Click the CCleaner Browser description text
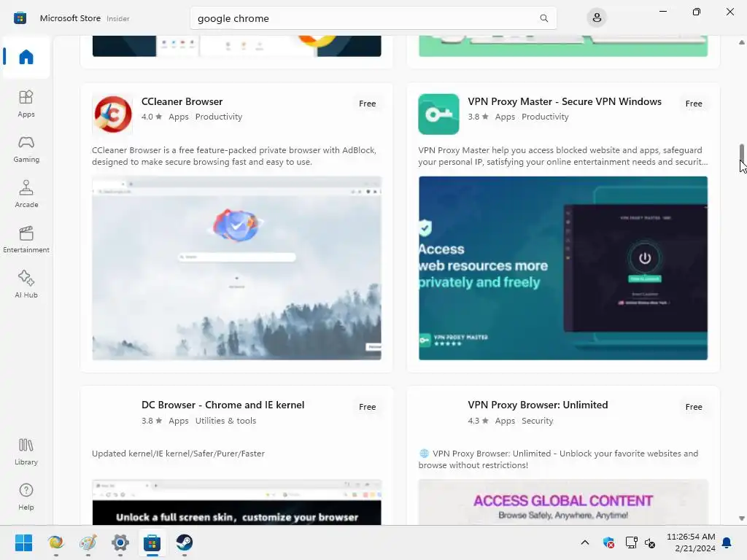Screen dimensions: 747x560 pyautogui.click(x=234, y=156)
